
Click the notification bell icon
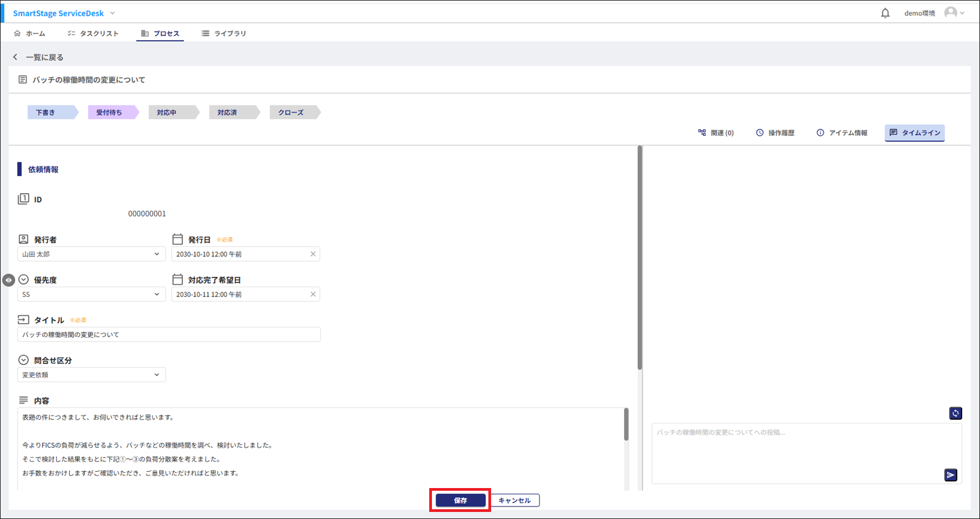(885, 13)
